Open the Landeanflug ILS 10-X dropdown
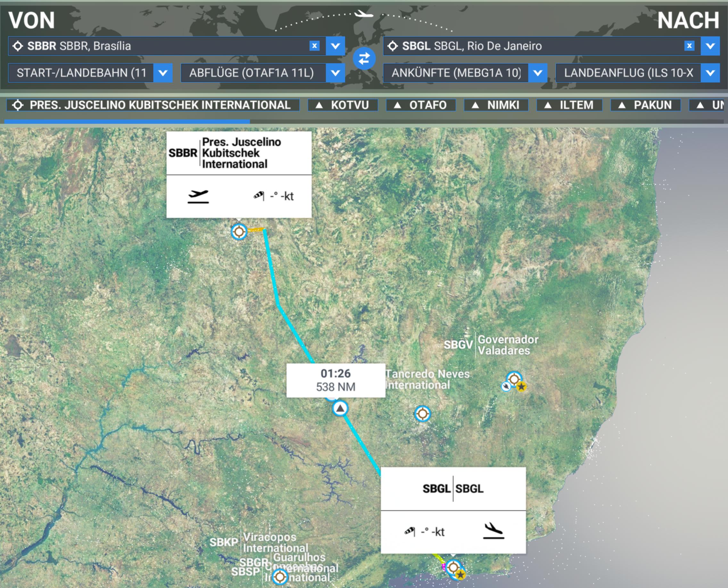The height and width of the screenshot is (588, 728). coord(638,73)
